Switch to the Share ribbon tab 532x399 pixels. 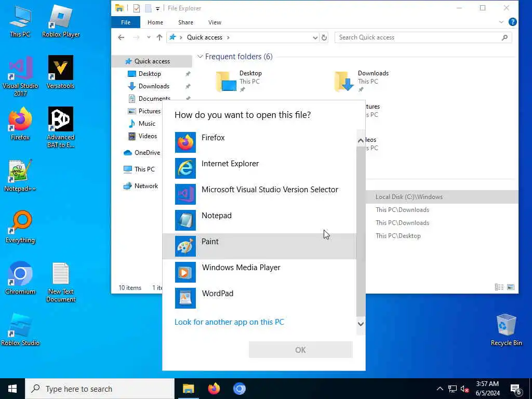[185, 22]
